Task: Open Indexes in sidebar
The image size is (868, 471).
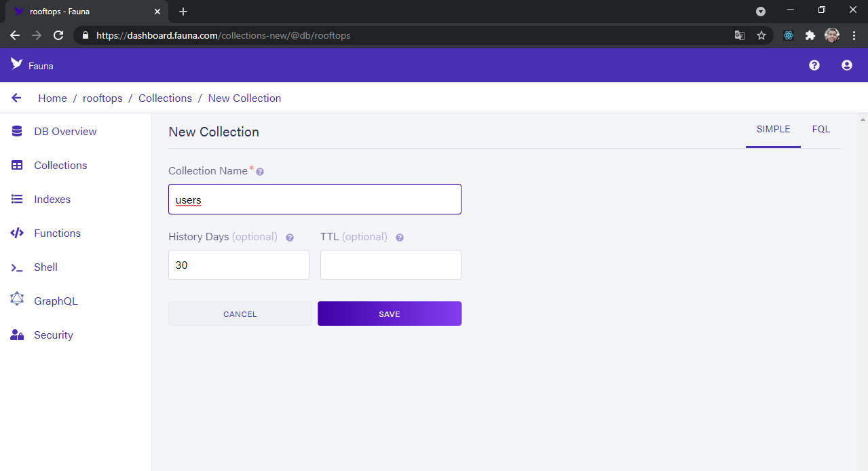Action: point(52,200)
